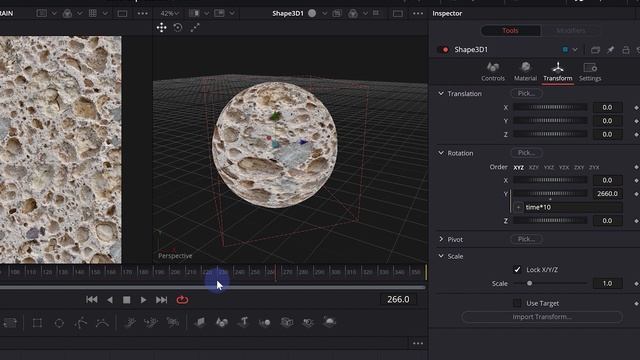This screenshot has height=360, width=640.
Task: Add a pRender particle node
Action: pos(173,322)
